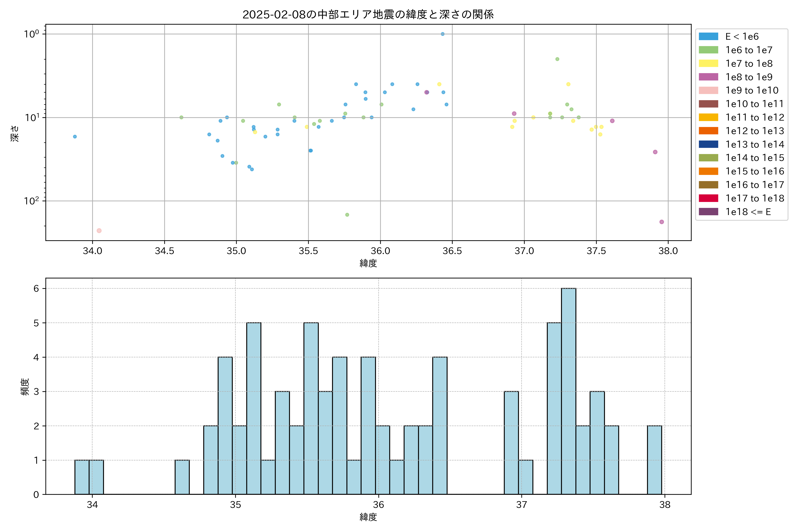
Task: Click the red 1e17 to 1e18 swatch
Action: click(708, 198)
